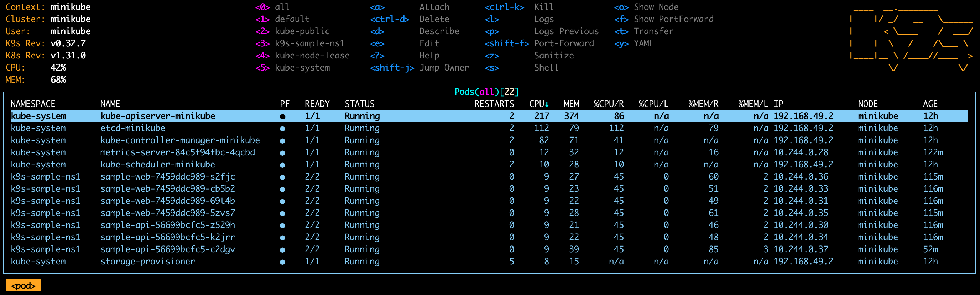Viewport: 980px width, 295px height.
Task: Click the READY column header
Action: 317,104
